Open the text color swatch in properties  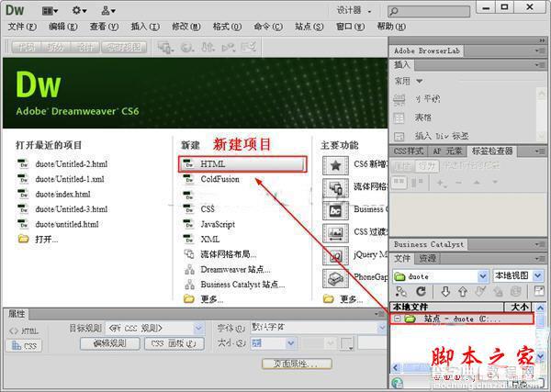pos(347,343)
